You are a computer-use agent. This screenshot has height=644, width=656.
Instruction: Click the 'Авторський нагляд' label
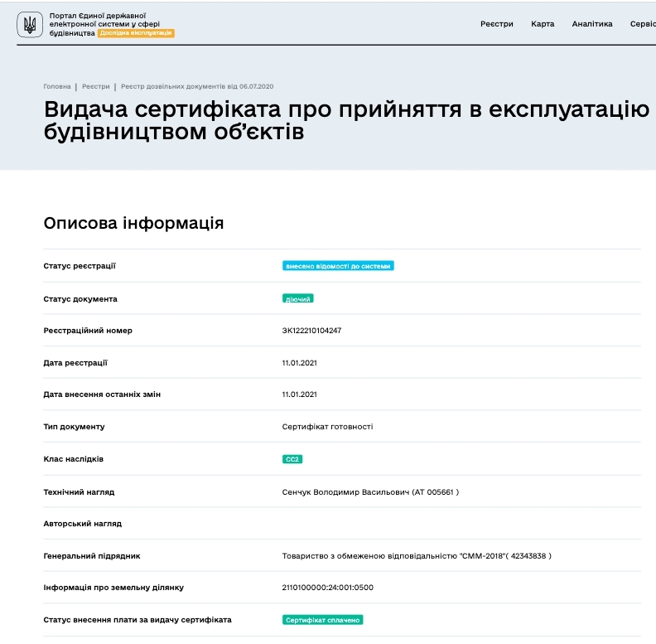point(83,524)
